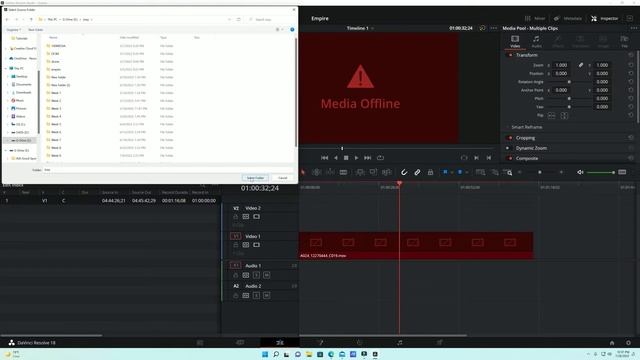The width and height of the screenshot is (640, 360).
Task: Select the trim edit mode tool
Action: point(316,172)
